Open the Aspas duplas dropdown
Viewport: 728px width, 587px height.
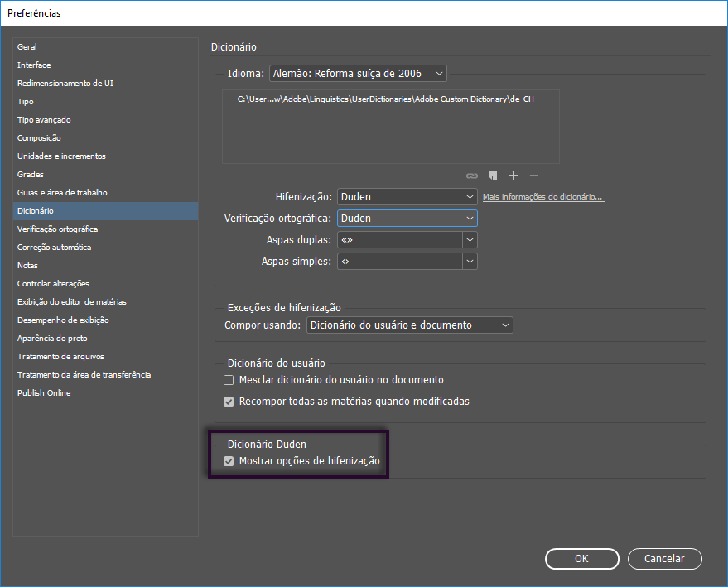coord(407,239)
